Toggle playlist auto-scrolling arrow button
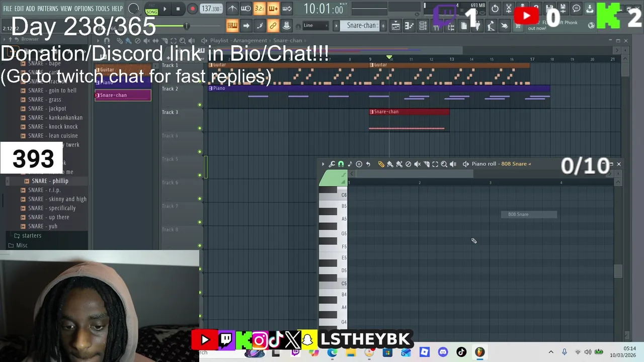Image resolution: width=644 pixels, height=362 pixels. point(246,26)
